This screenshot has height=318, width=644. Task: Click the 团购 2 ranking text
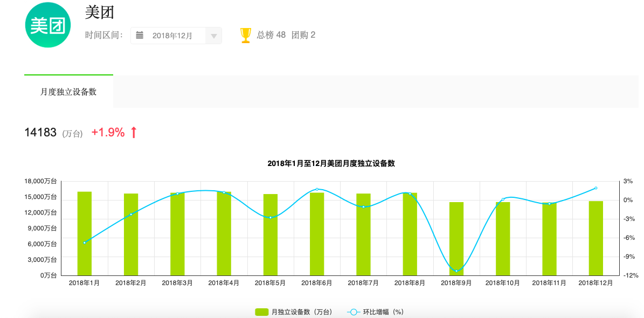pyautogui.click(x=303, y=36)
